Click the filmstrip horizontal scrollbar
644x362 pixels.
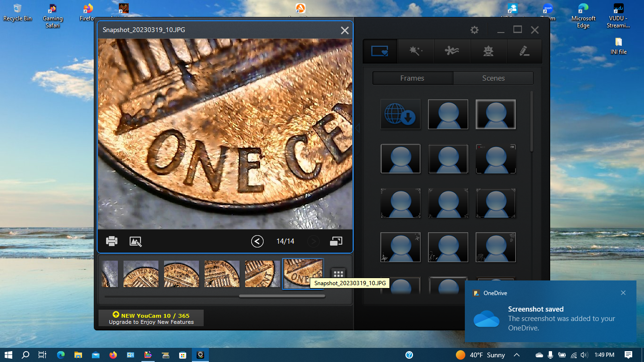[x=282, y=296]
